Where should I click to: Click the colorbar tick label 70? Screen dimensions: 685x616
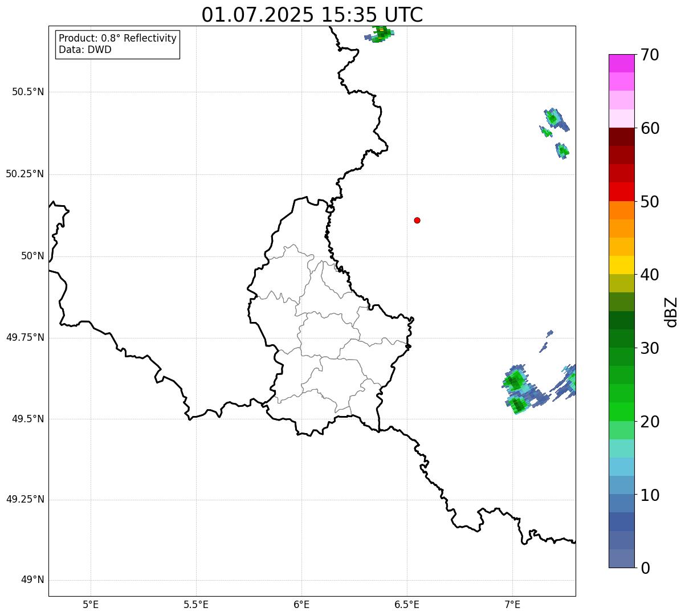[x=650, y=55]
